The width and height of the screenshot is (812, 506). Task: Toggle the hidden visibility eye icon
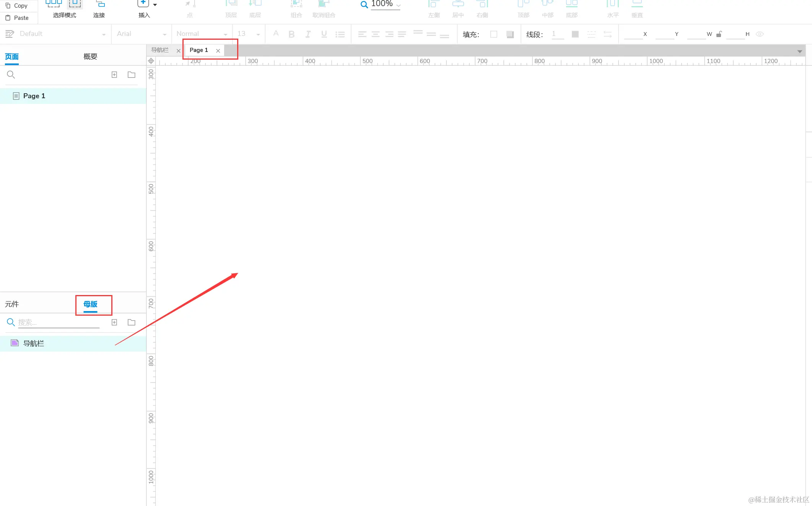coord(760,34)
